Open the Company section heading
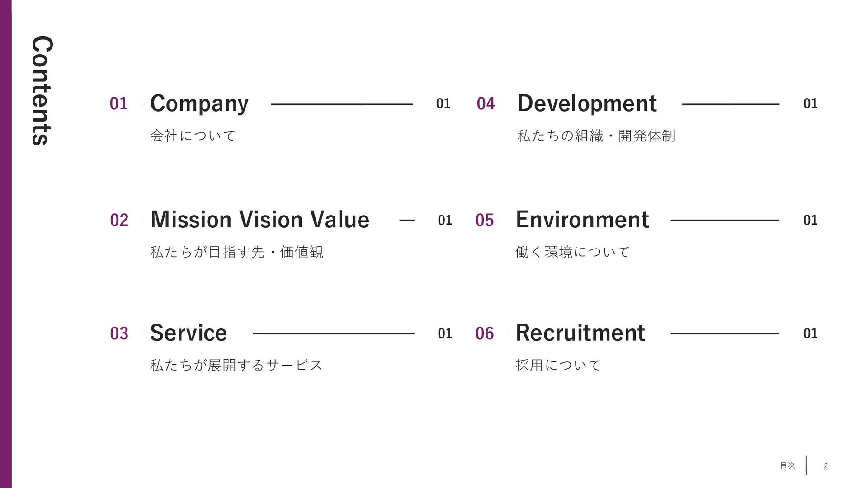 (199, 103)
